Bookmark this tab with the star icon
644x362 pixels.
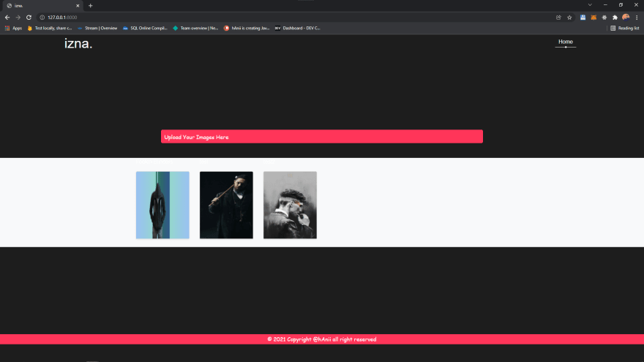(x=569, y=18)
